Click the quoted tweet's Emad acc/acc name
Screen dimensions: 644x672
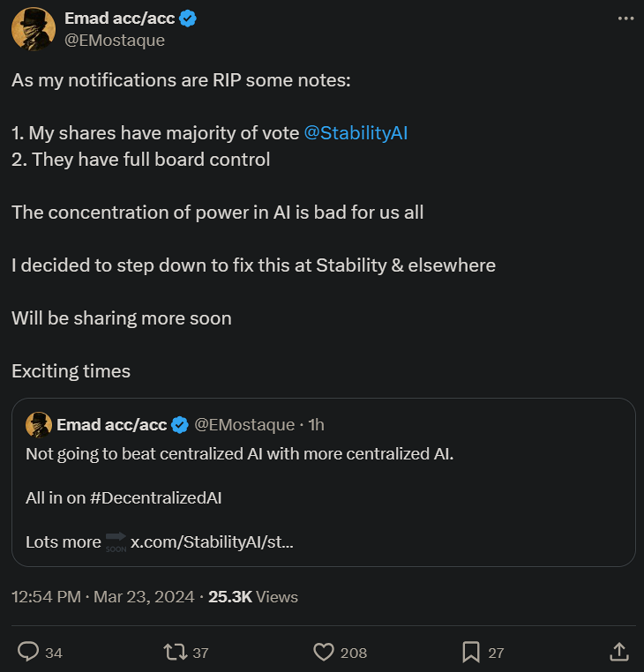click(x=112, y=424)
